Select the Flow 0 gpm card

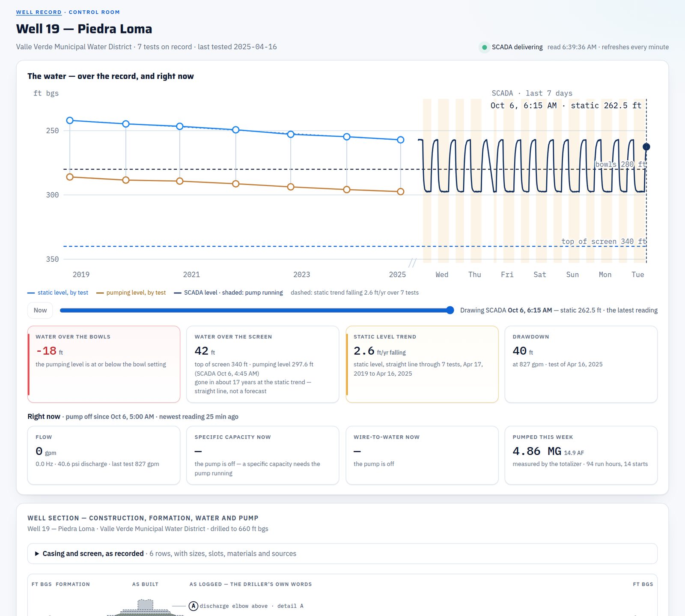point(104,455)
